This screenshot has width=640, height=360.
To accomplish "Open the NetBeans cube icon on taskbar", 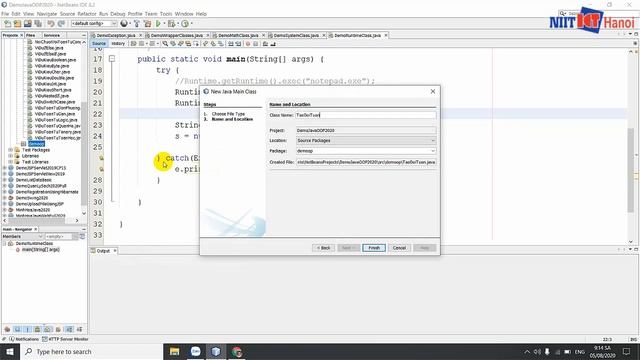I will pyautogui.click(x=216, y=351).
